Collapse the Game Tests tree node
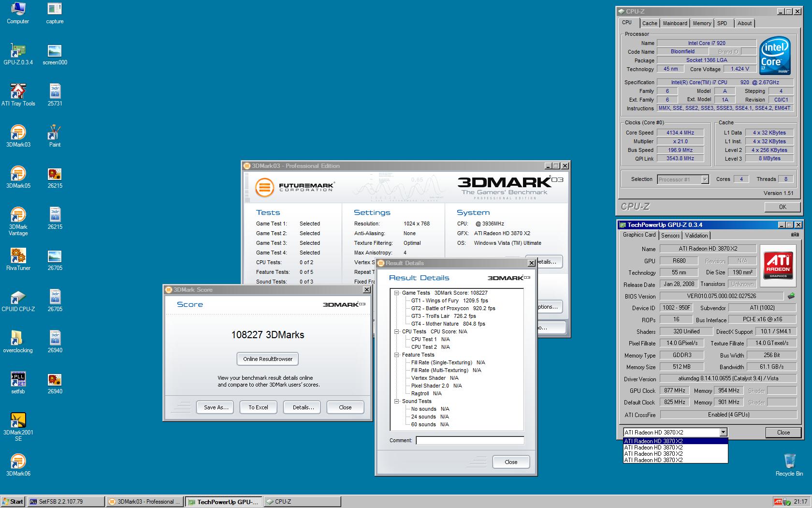This screenshot has height=508, width=812. pos(396,293)
